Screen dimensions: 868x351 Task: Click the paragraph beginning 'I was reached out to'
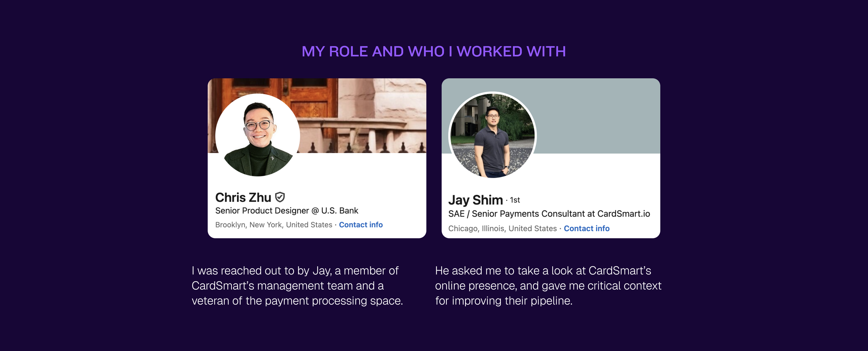[297, 286]
